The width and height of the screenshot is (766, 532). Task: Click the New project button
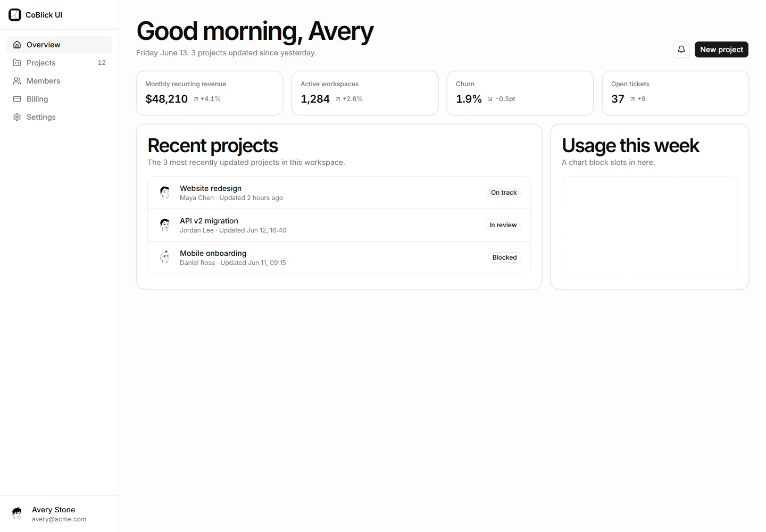(x=721, y=49)
